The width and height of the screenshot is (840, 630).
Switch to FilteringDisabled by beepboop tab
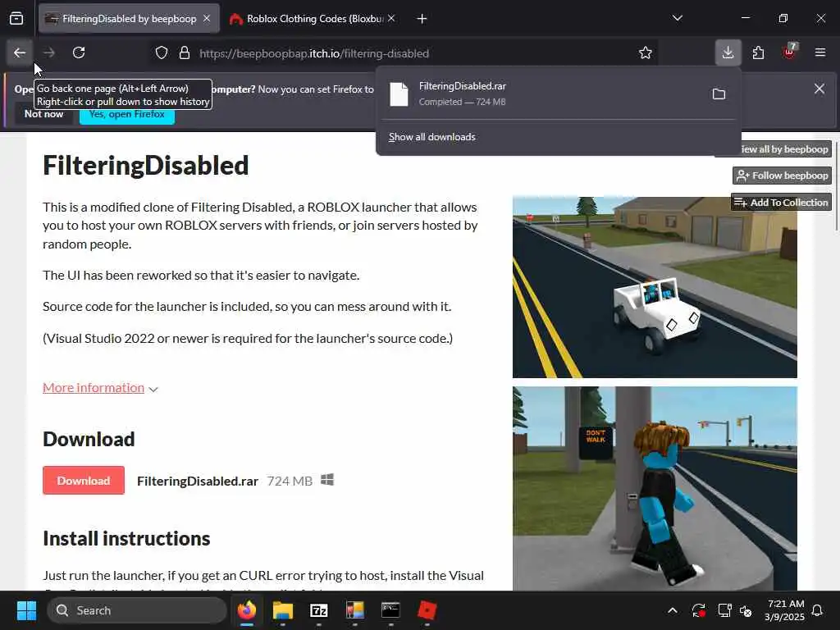(129, 19)
